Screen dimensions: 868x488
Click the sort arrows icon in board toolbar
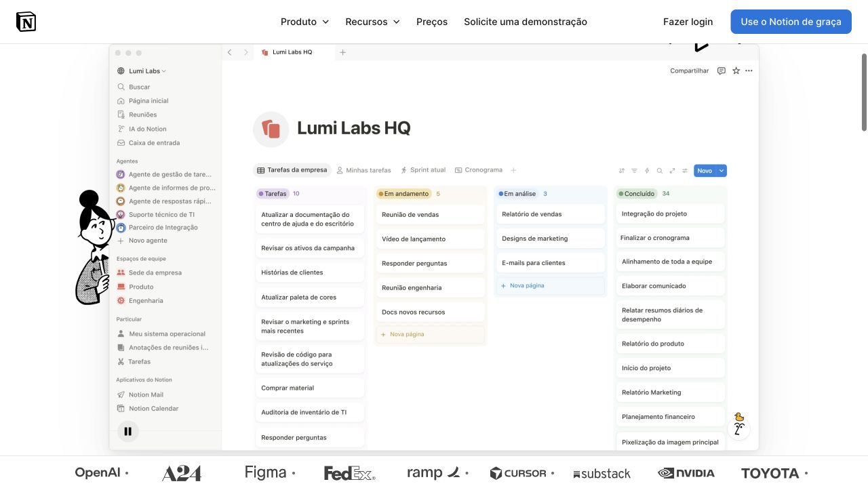coord(622,171)
